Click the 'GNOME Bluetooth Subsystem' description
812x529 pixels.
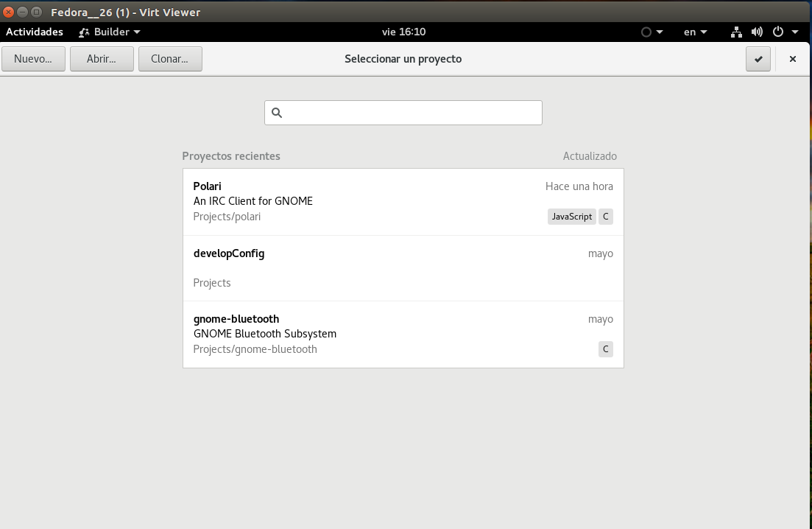pyautogui.click(x=264, y=334)
